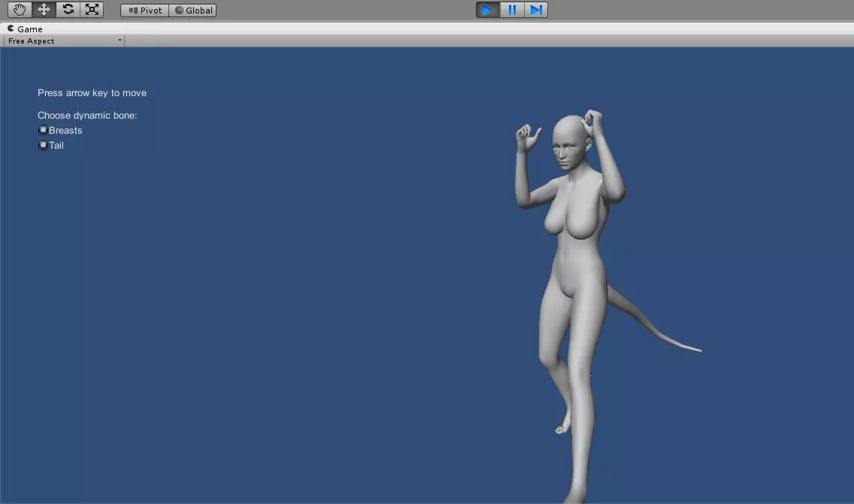Select the Hand tool
Viewport: 854px width, 504px height.
click(x=20, y=10)
